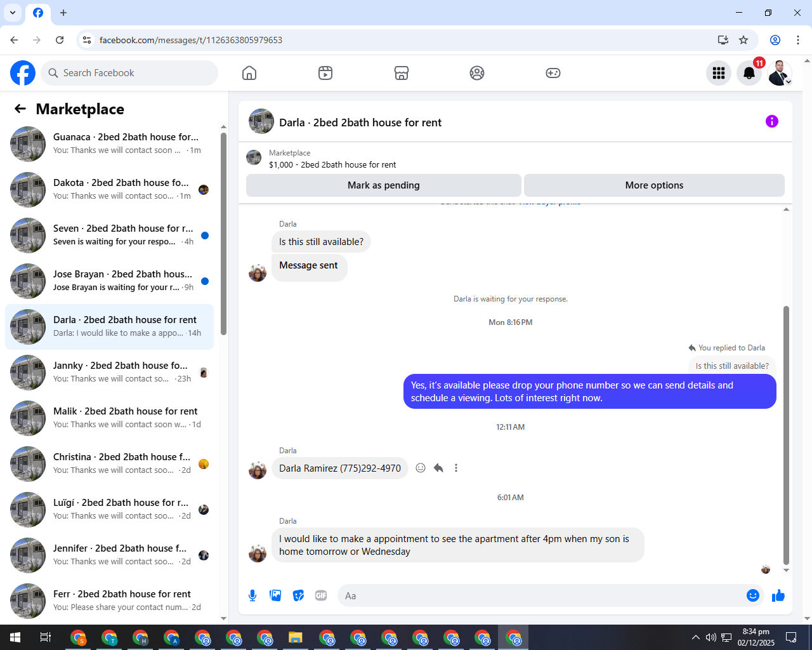Open the Facebook menu grid icon
The width and height of the screenshot is (812, 650).
pyautogui.click(x=719, y=73)
